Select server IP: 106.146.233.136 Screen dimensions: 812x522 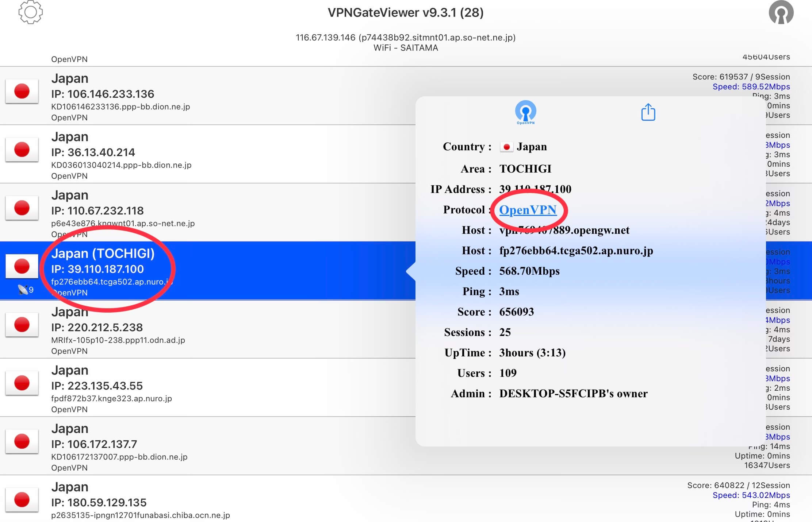coord(103,94)
